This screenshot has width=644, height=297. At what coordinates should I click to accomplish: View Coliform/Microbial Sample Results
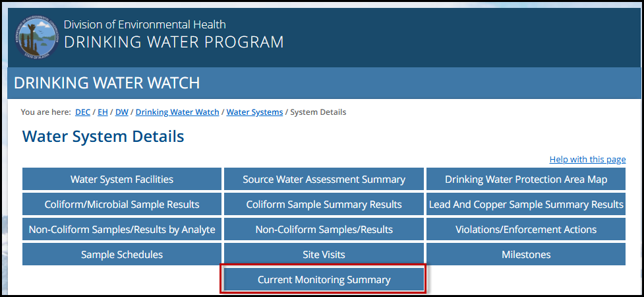tap(122, 205)
